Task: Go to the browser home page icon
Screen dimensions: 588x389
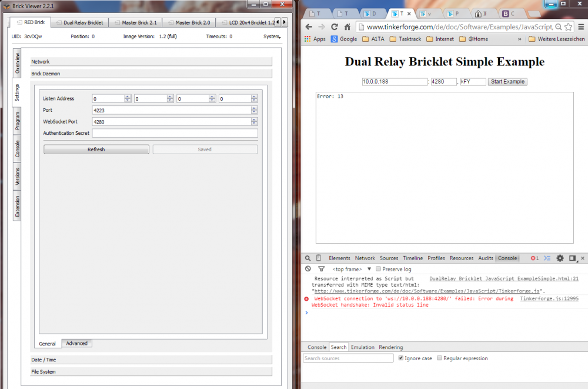Action: (x=347, y=27)
